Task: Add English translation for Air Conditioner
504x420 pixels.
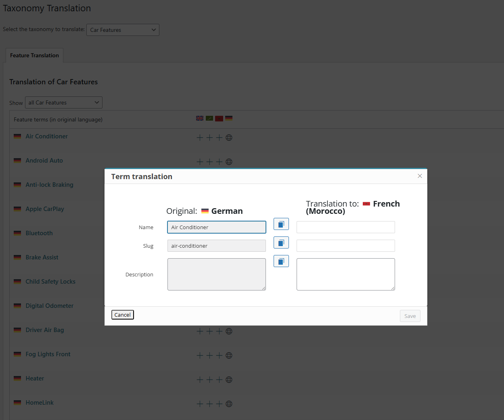Action: (200, 138)
